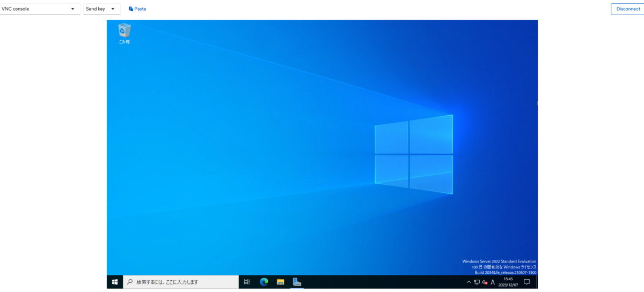Open File Explorer from the taskbar
The height and width of the screenshot is (292, 644).
(280, 282)
